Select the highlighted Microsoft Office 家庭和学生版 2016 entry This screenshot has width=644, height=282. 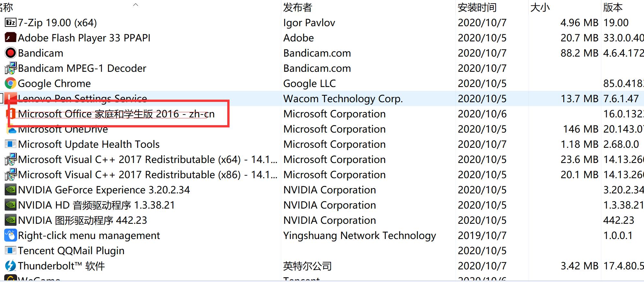coord(116,114)
